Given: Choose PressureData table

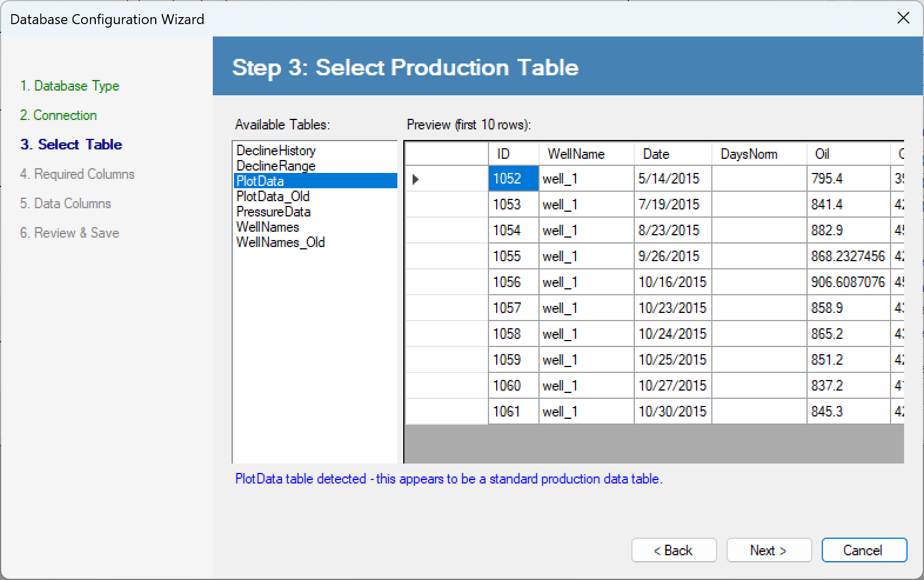Looking at the screenshot, I should (x=315, y=212).
